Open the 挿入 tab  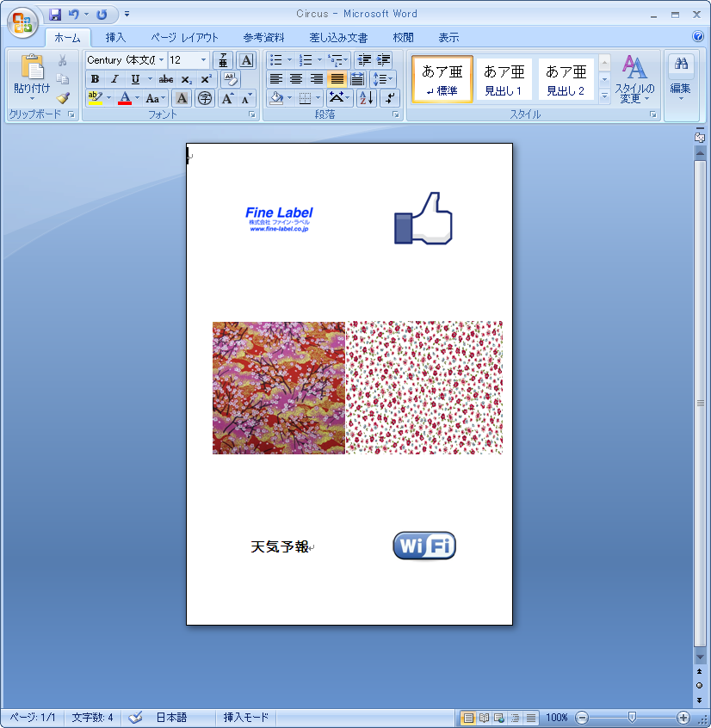(x=115, y=38)
